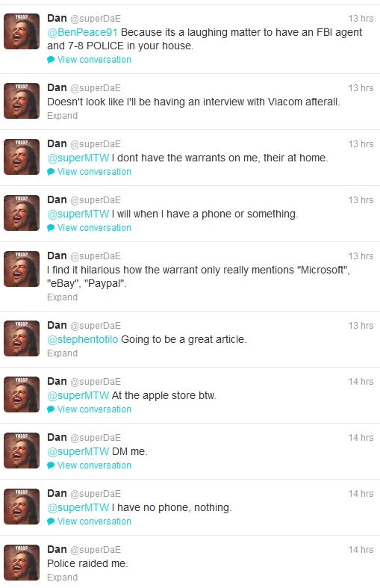This screenshot has width=380, height=588.
Task: Click bubble icon under 'no phone, nothing' tweet
Action: pyautogui.click(x=51, y=522)
